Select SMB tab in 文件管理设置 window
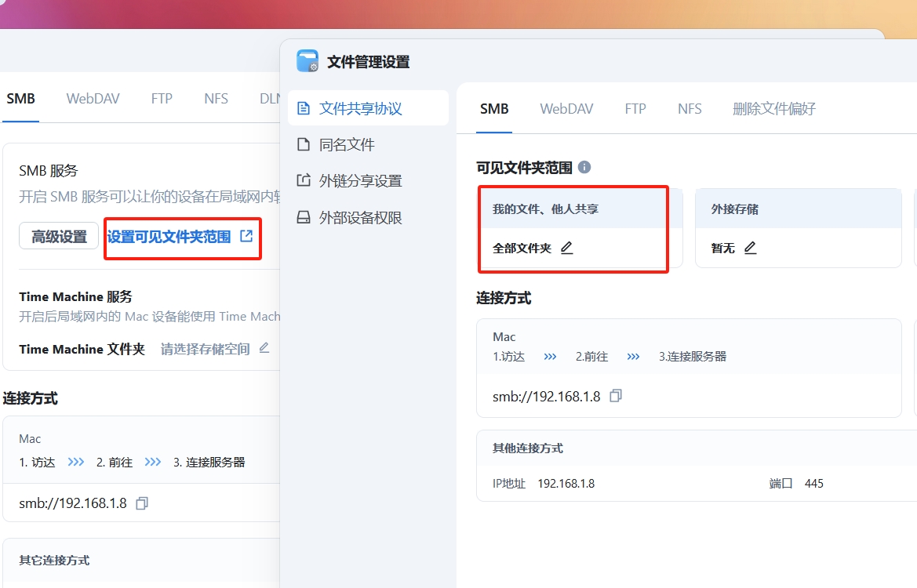The image size is (917, 588). [x=494, y=109]
